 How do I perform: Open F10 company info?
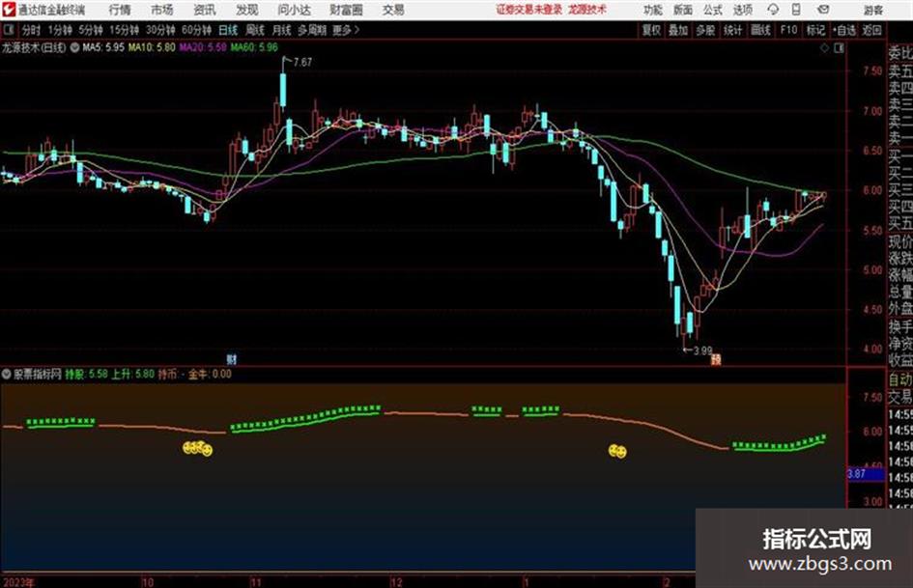point(788,30)
